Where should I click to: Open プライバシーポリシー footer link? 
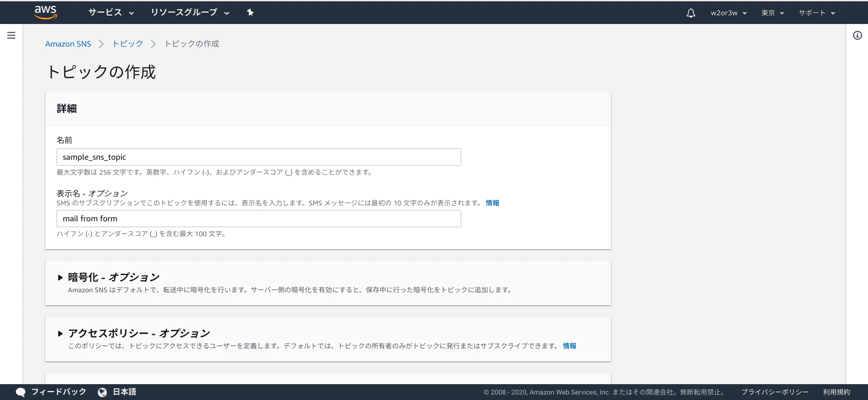pyautogui.click(x=775, y=392)
